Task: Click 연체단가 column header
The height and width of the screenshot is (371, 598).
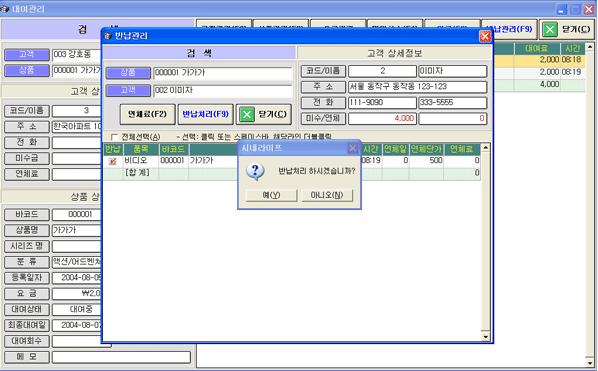Action: pos(426,149)
